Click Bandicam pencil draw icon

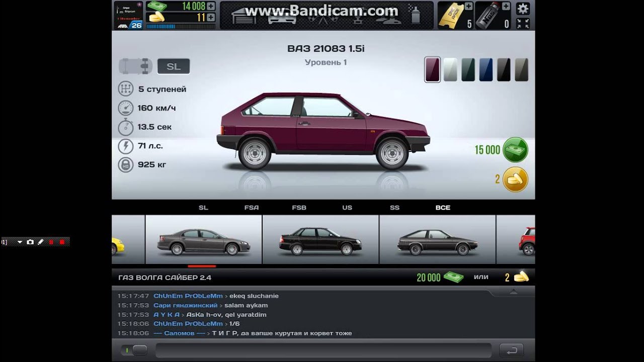[x=41, y=242]
